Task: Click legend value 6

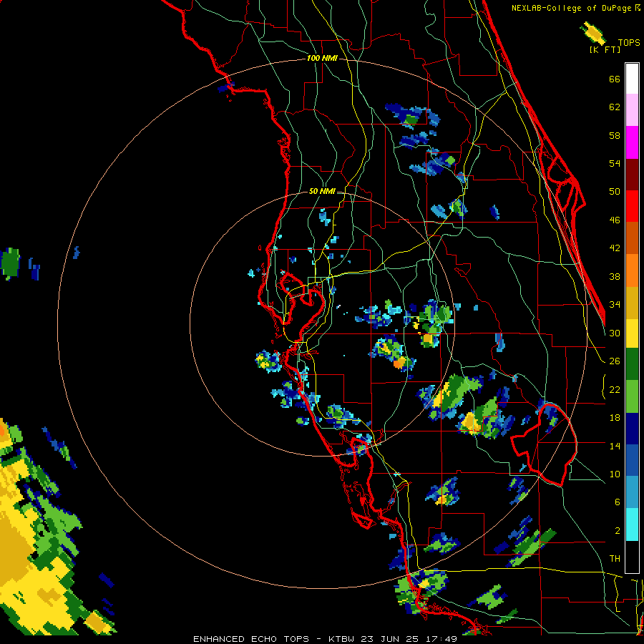Action: pyautogui.click(x=618, y=502)
